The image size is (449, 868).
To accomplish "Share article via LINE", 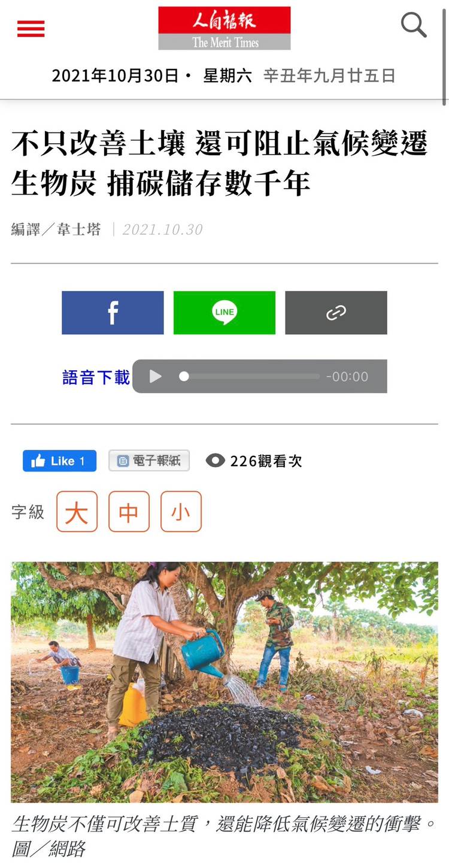I will (x=224, y=313).
